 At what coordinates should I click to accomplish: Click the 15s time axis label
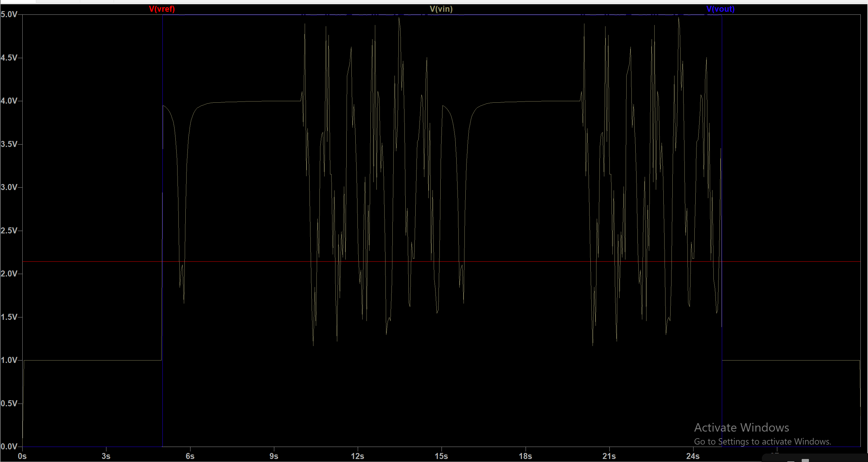[441, 456]
